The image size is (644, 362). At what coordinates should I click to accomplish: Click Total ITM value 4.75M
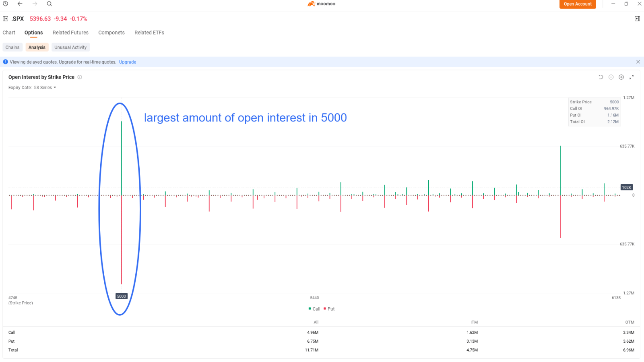tap(472, 350)
